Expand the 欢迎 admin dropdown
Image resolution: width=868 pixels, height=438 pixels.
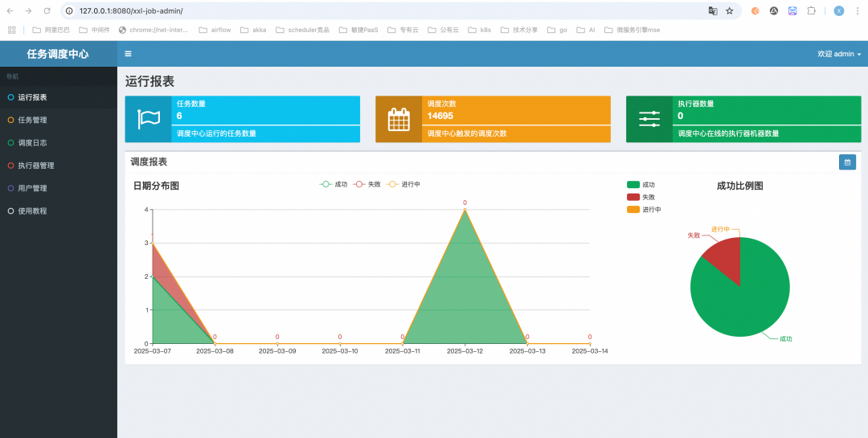(x=839, y=54)
